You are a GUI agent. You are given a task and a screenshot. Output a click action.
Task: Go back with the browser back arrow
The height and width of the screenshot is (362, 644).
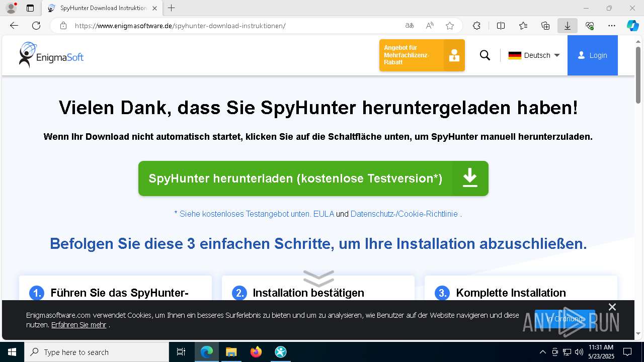[14, 26]
